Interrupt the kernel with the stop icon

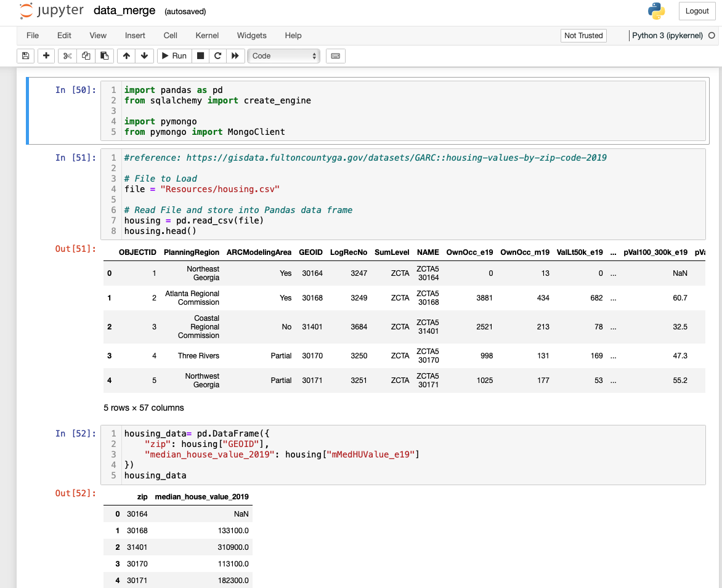click(x=200, y=56)
